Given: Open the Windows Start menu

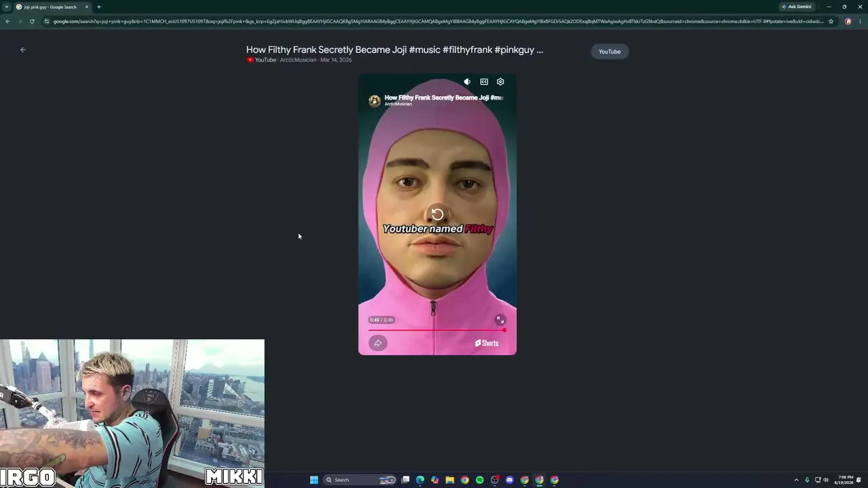Looking at the screenshot, I should 314,480.
